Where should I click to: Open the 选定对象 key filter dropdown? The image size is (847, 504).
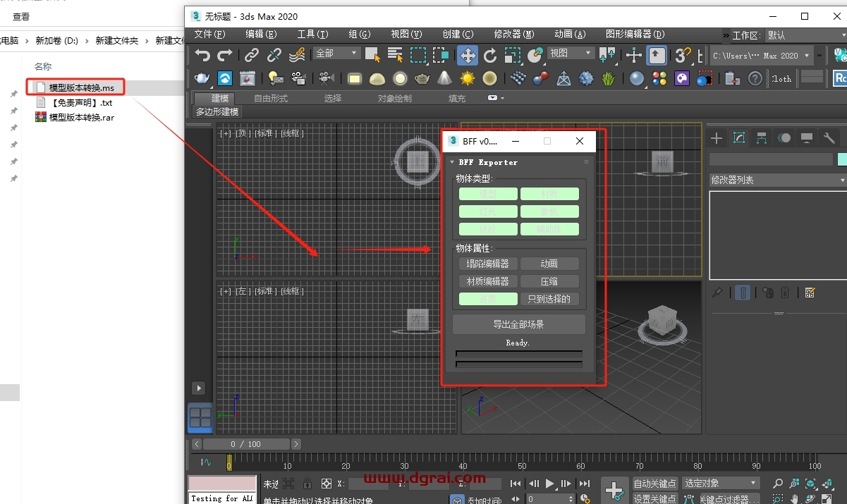(x=721, y=483)
